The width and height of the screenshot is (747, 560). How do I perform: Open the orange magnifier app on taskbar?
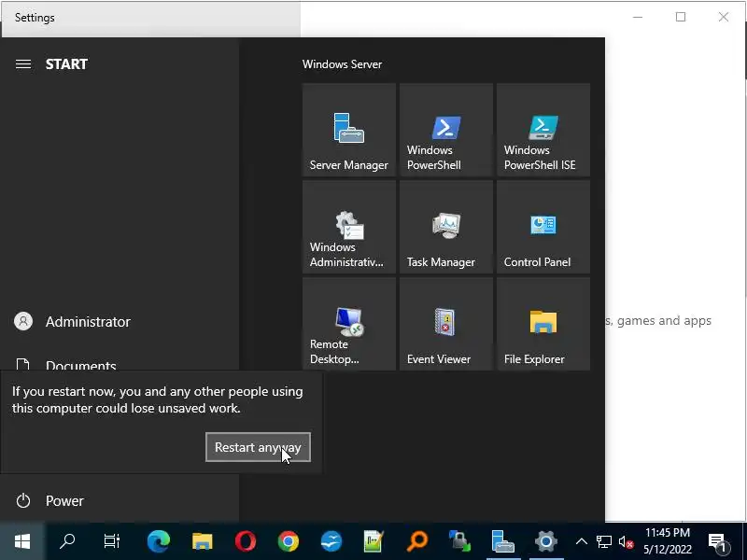click(416, 541)
